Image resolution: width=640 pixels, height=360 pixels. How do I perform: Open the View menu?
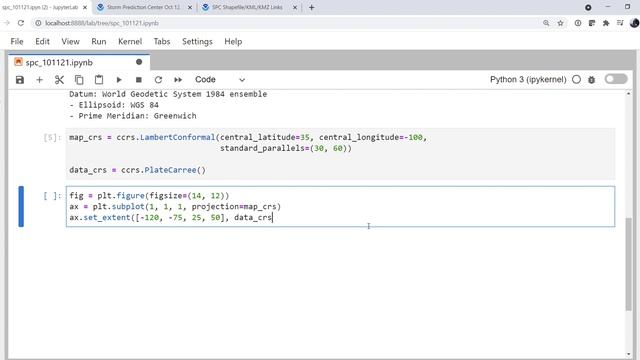(71, 42)
